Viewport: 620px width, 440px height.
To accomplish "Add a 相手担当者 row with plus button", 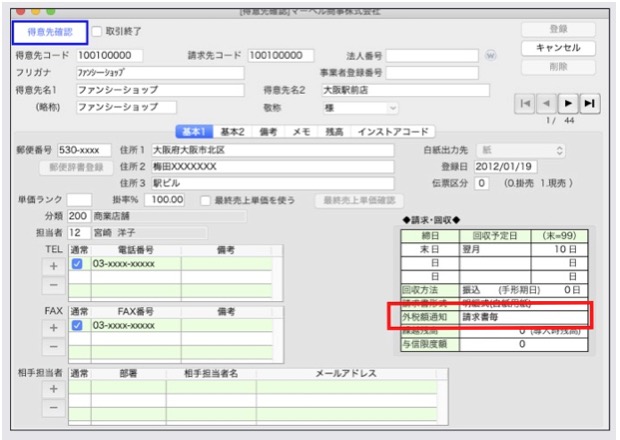I will 52,388.
